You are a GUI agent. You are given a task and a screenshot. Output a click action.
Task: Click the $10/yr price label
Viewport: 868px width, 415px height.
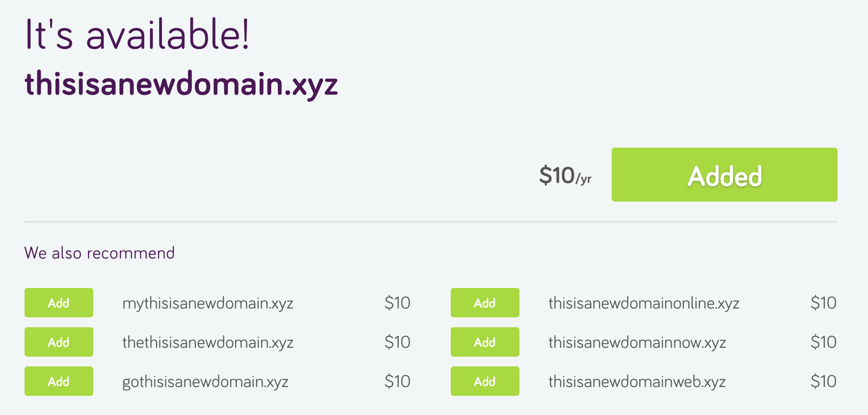click(x=565, y=176)
